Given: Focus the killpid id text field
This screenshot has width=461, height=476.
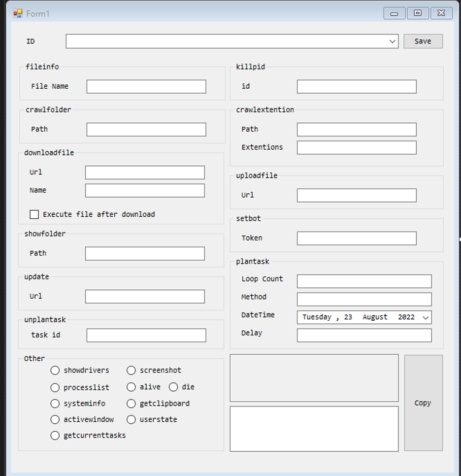Looking at the screenshot, I should 357,87.
